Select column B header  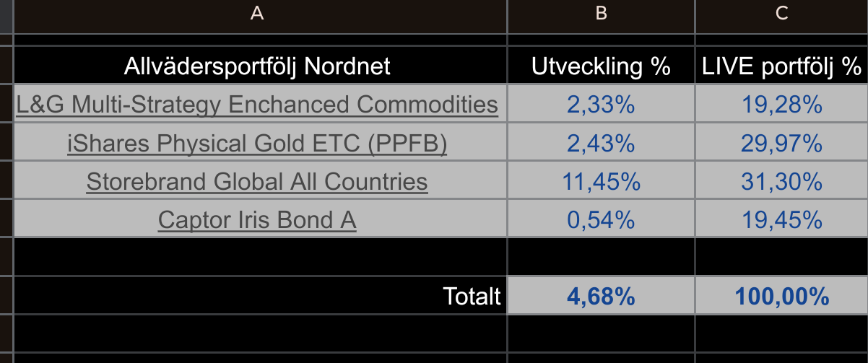[601, 13]
